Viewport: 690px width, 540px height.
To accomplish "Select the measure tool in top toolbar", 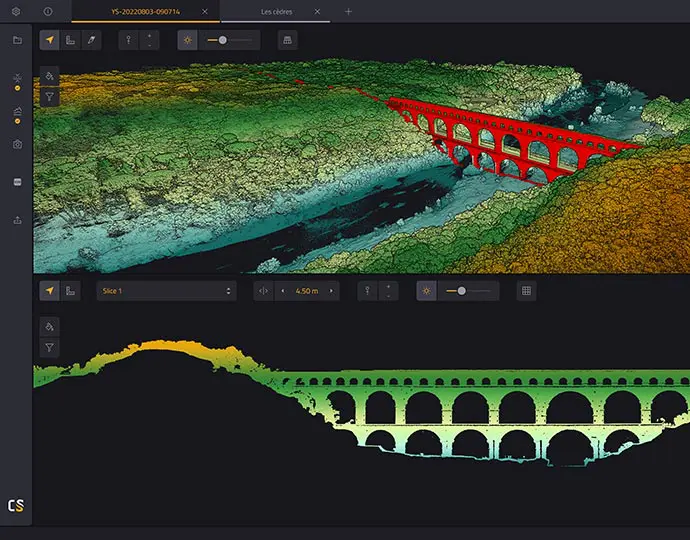I will pyautogui.click(x=70, y=40).
